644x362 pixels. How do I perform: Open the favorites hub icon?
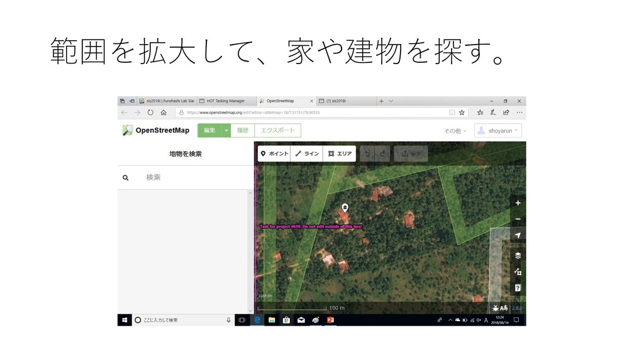click(480, 112)
